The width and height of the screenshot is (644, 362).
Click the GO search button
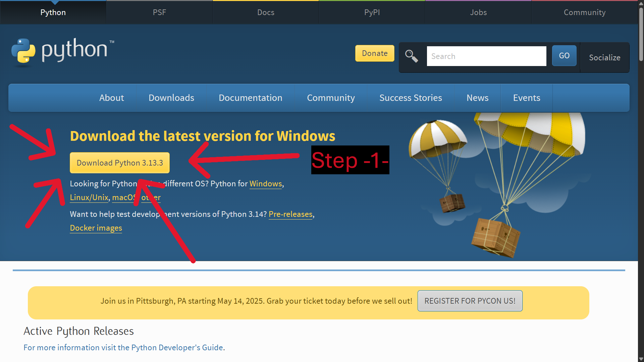[x=564, y=56]
